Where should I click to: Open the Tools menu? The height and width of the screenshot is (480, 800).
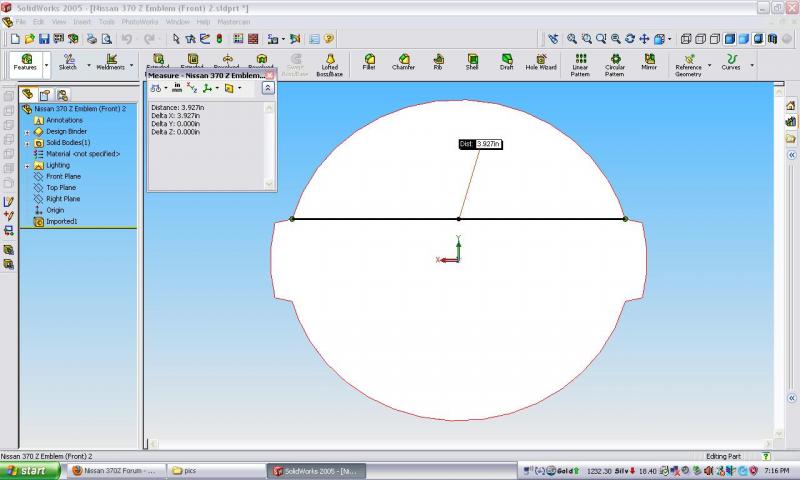(107, 22)
